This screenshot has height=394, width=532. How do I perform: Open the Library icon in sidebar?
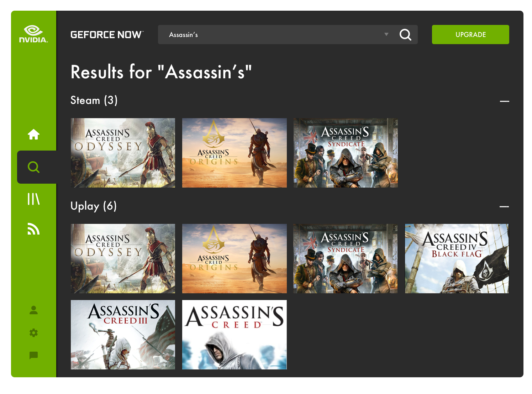[33, 199]
